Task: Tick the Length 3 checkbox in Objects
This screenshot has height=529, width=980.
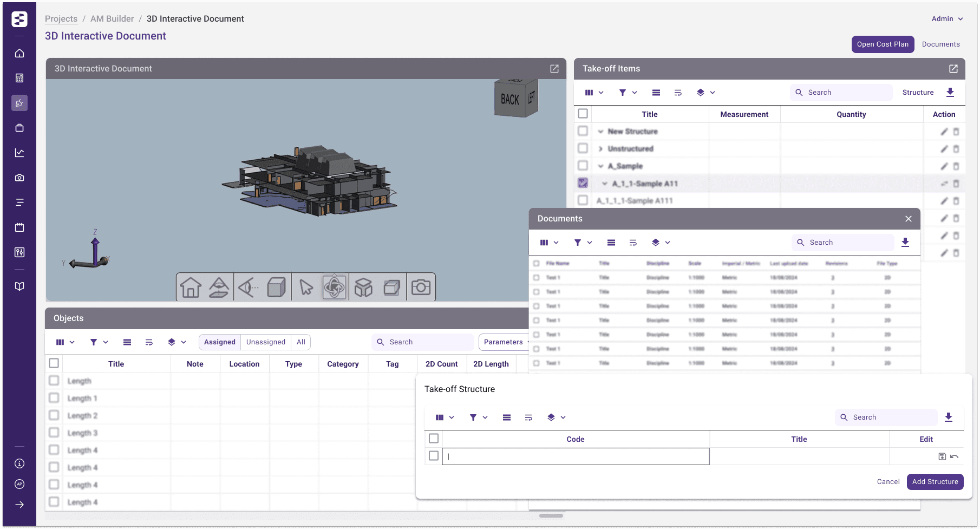Action: click(x=54, y=433)
